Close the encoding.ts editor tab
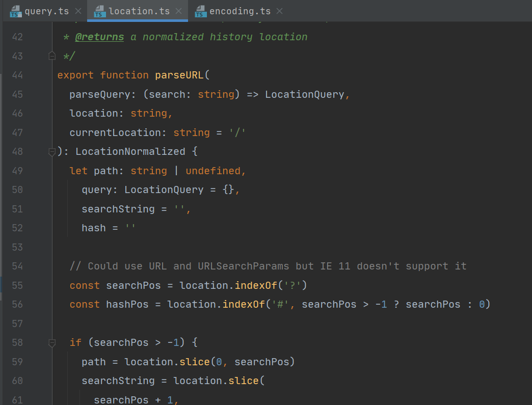The height and width of the screenshot is (405, 532). pyautogui.click(x=280, y=11)
